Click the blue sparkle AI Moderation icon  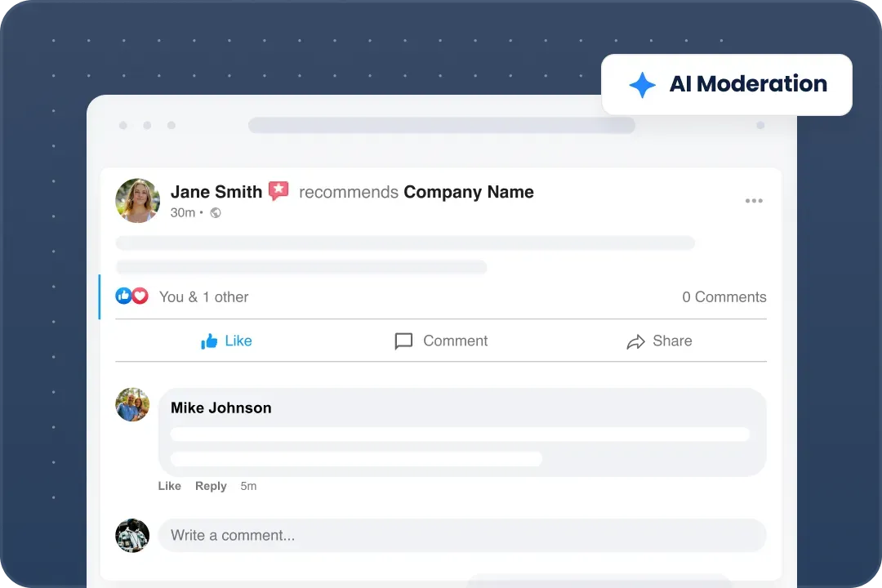[642, 85]
